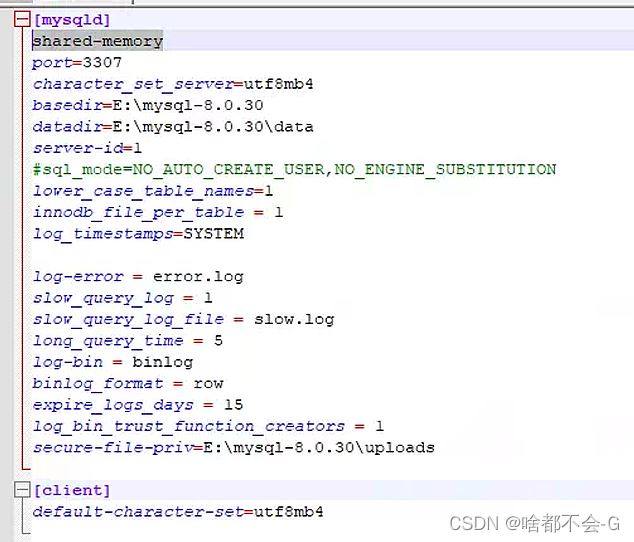
Task: Click the [client] section header text
Action: tap(72, 490)
